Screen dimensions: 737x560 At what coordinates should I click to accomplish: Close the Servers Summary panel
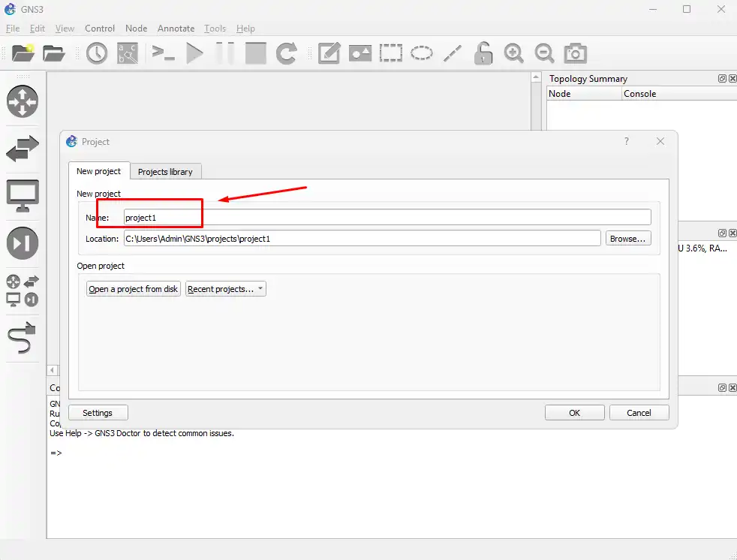coord(732,233)
